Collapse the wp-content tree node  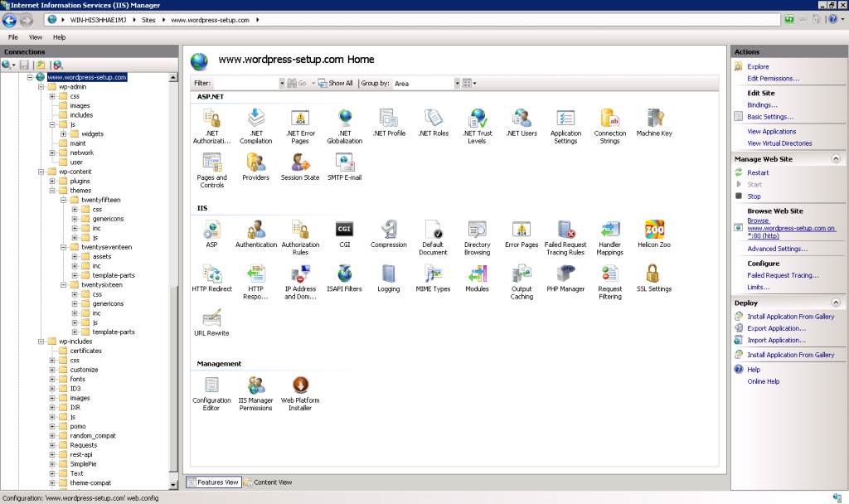coord(41,172)
